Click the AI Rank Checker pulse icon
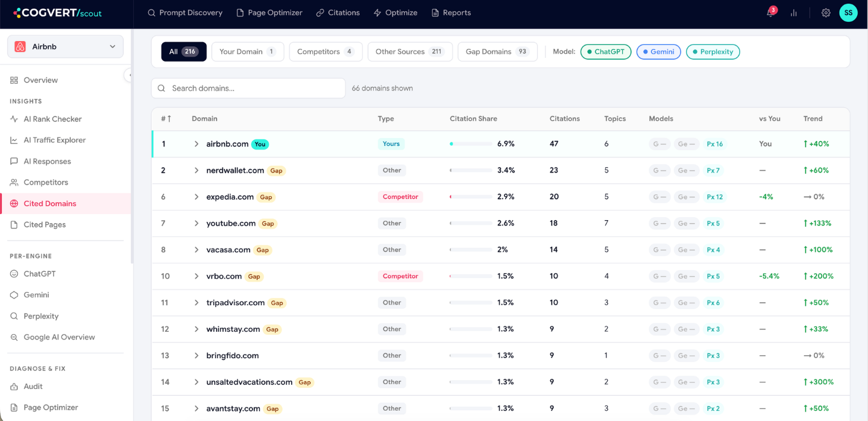 tap(14, 119)
